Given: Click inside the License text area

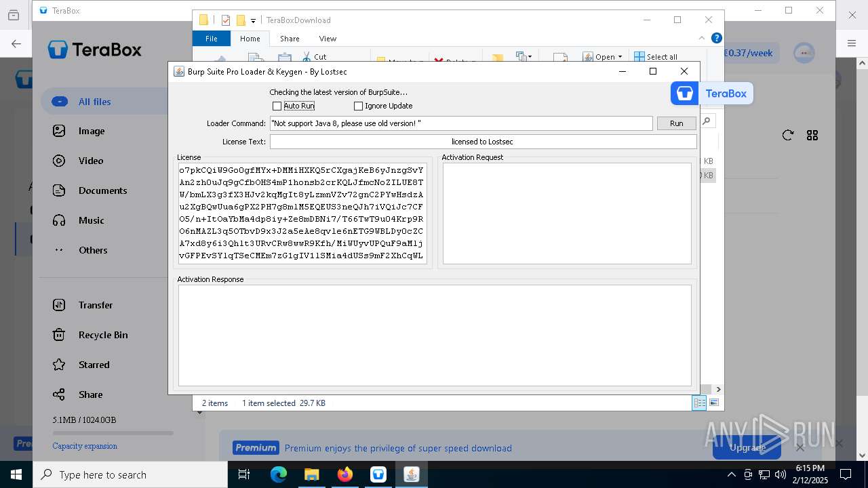Looking at the screenshot, I should click(302, 213).
